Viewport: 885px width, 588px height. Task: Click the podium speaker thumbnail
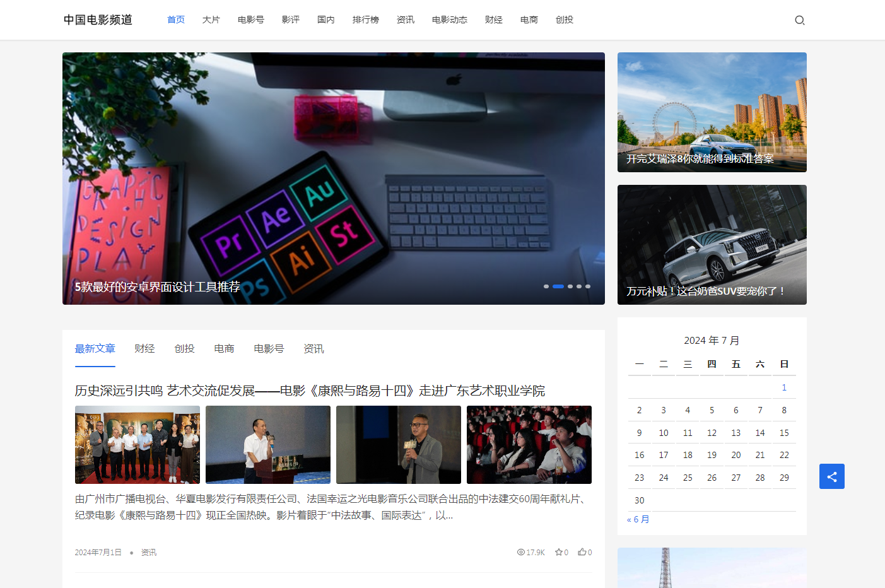pyautogui.click(x=268, y=445)
